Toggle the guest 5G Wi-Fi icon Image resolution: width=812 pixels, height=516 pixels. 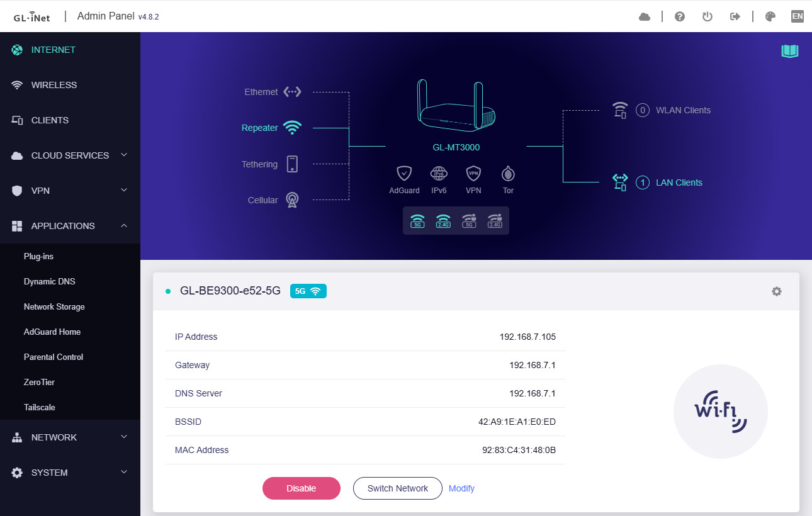[x=469, y=221]
